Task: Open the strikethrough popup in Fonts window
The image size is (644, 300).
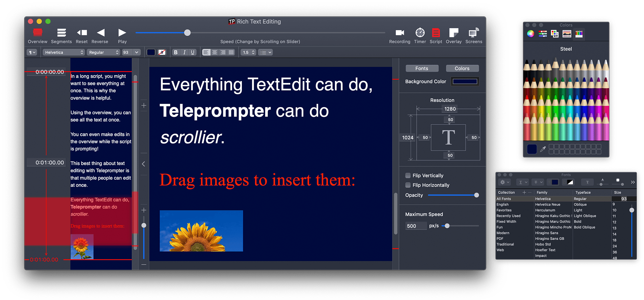Action: [x=538, y=182]
